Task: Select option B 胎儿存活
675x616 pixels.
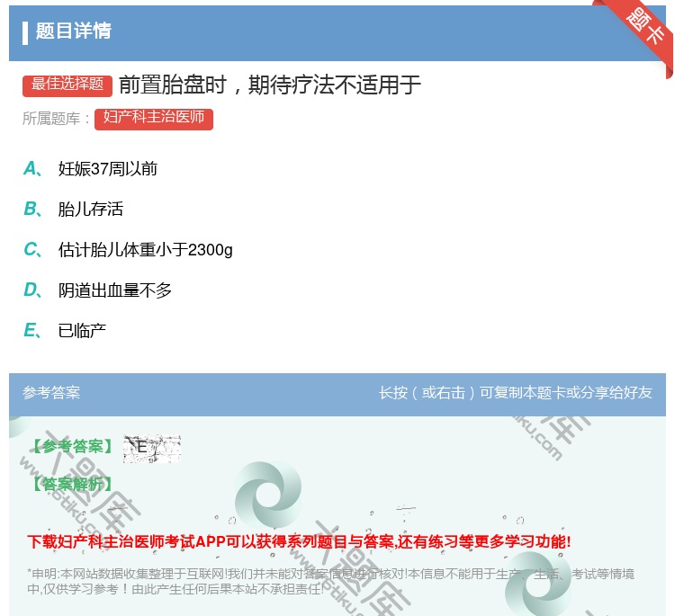Action: click(x=90, y=210)
